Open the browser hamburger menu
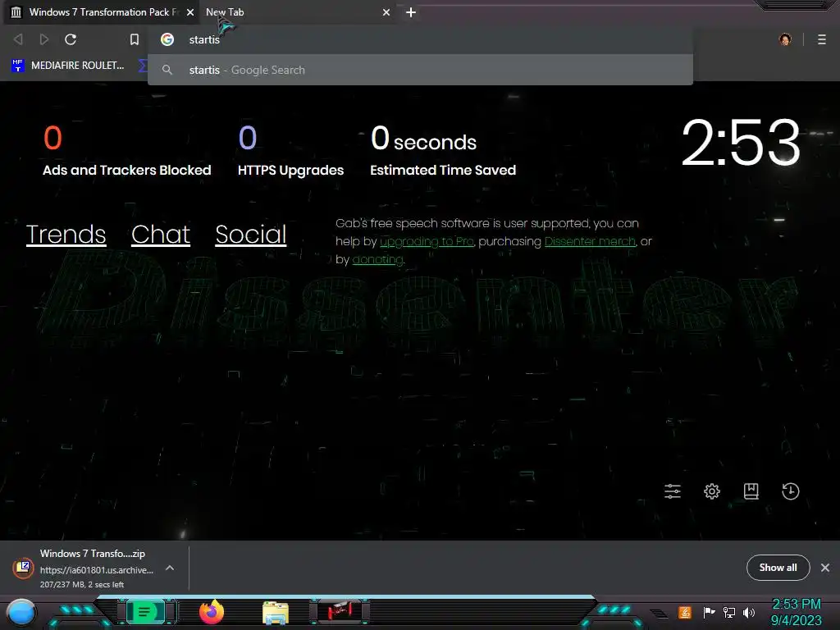Image resolution: width=840 pixels, height=630 pixels. point(822,39)
